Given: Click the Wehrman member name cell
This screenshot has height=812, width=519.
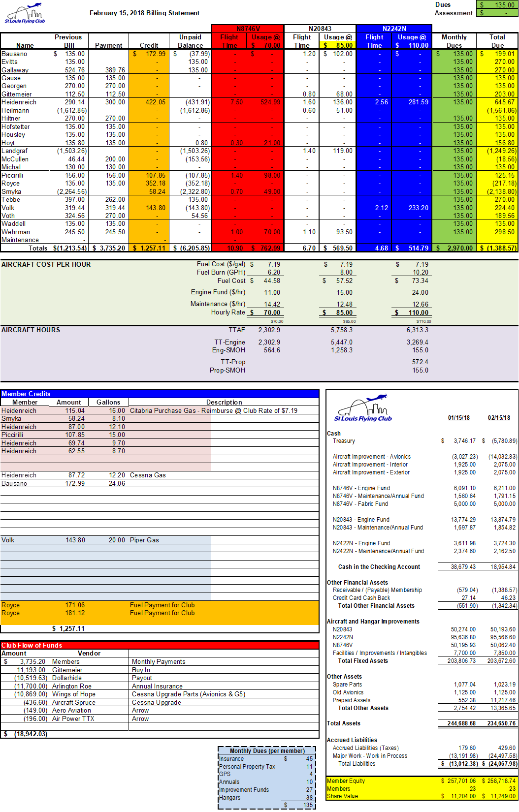Looking at the screenshot, I should point(16,232).
